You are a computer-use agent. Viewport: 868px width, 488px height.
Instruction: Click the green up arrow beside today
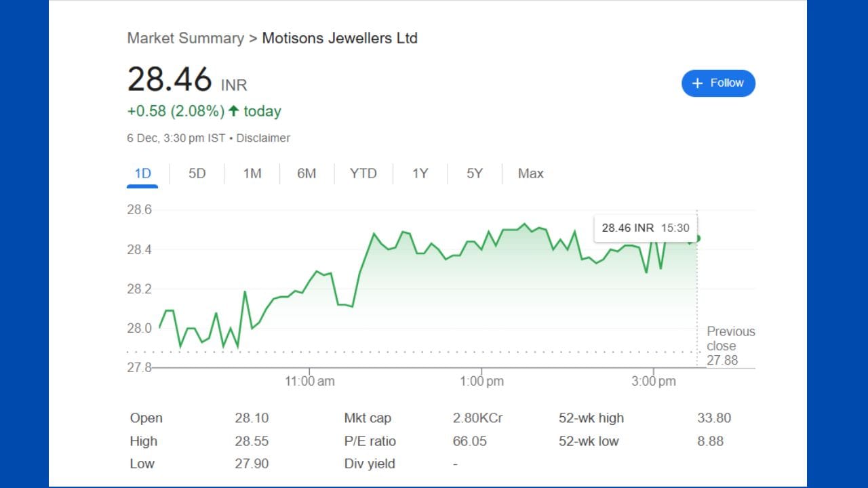tap(234, 111)
